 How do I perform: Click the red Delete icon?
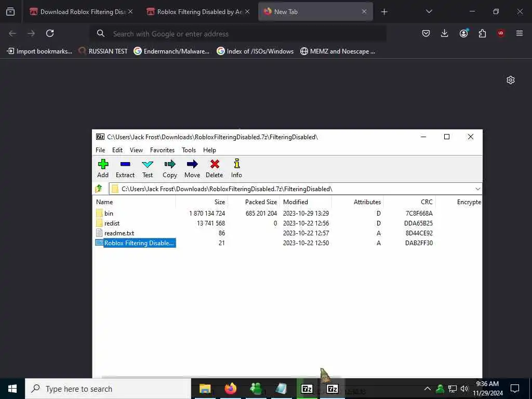pyautogui.click(x=215, y=168)
